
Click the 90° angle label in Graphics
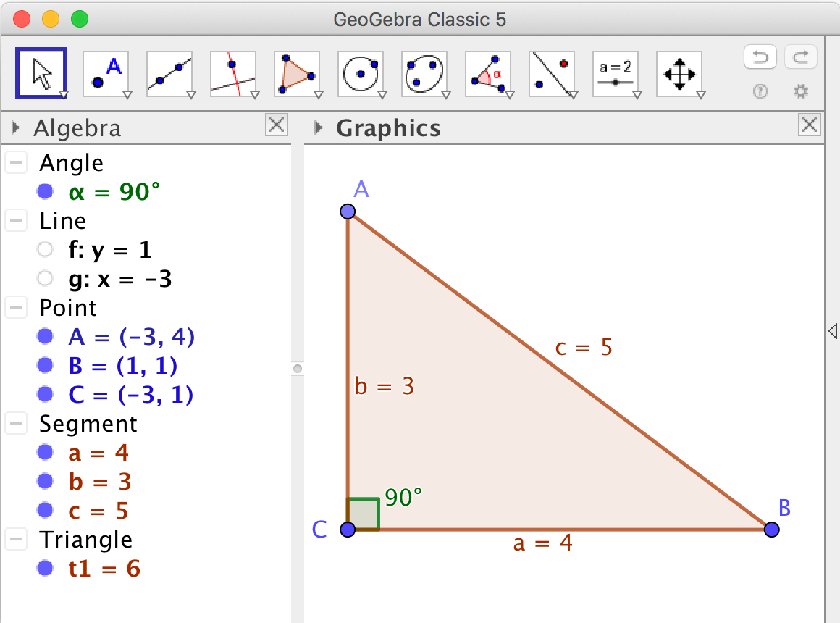point(403,498)
